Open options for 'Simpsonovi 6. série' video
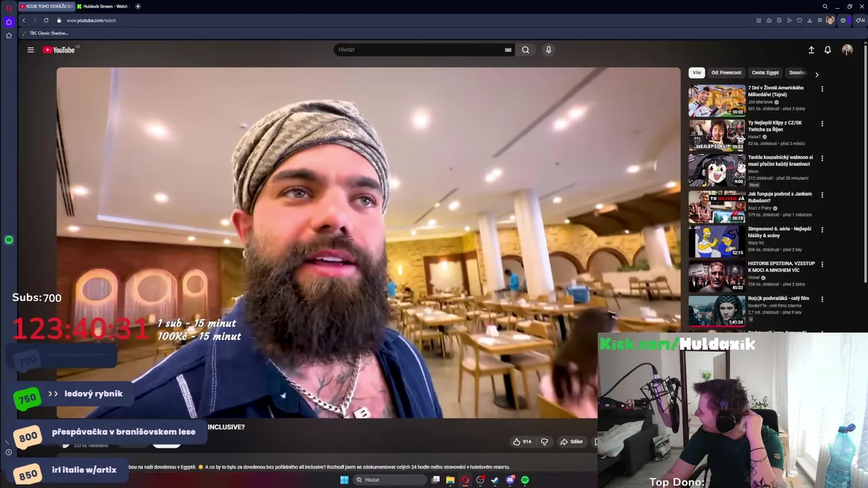This screenshot has height=488, width=868. coord(822,230)
